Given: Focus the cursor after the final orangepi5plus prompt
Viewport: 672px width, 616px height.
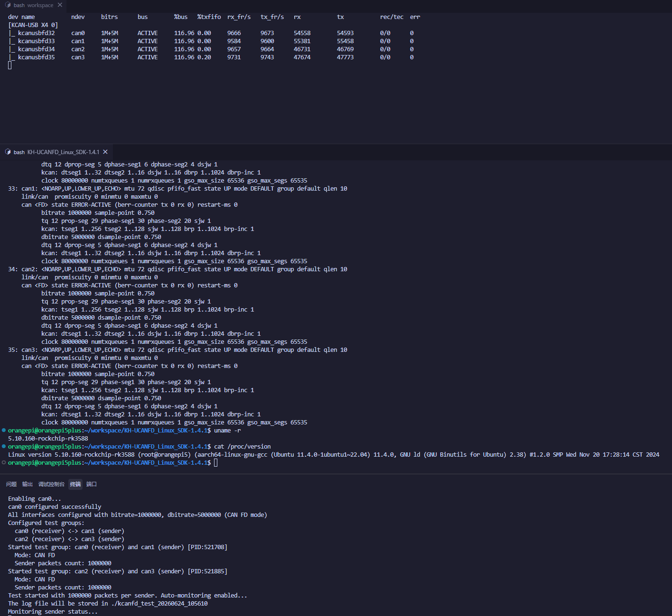Looking at the screenshot, I should 216,462.
